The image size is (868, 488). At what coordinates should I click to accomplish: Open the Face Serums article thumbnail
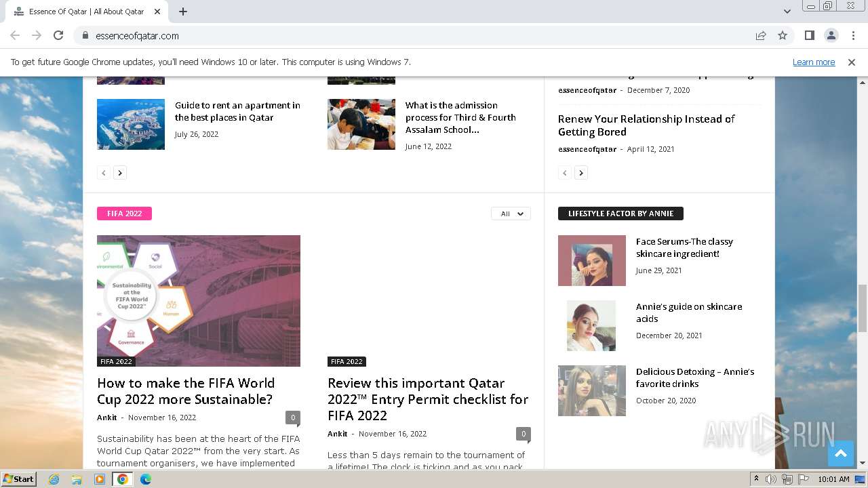592,260
